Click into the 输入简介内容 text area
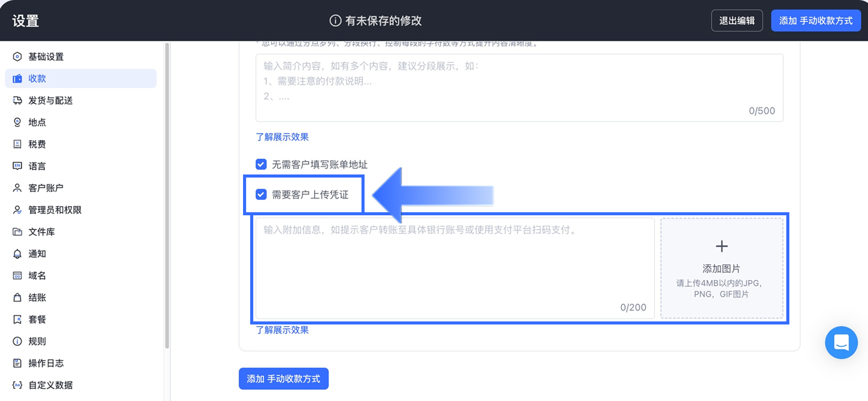868x401 pixels. click(x=519, y=87)
